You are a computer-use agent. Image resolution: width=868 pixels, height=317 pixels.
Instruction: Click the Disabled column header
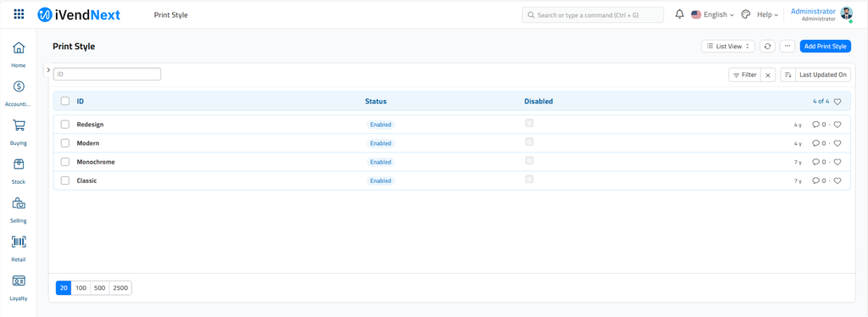(x=538, y=101)
